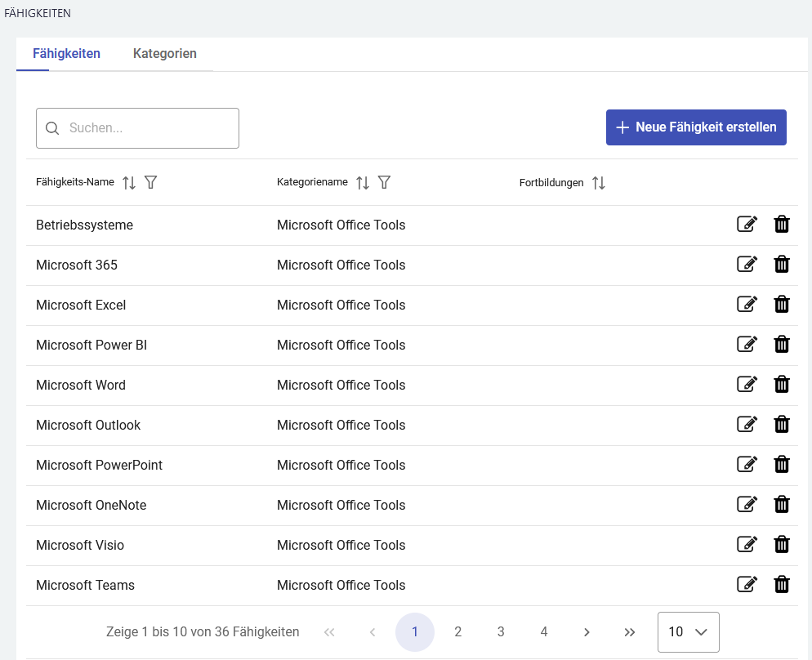Focus the Suchen search field
Image resolution: width=812 pixels, height=660 pixels.
(147, 128)
